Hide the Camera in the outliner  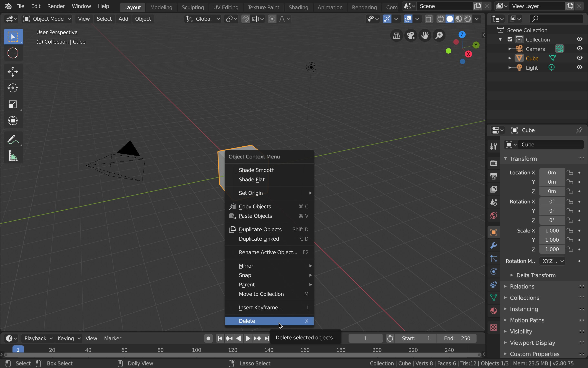[579, 49]
